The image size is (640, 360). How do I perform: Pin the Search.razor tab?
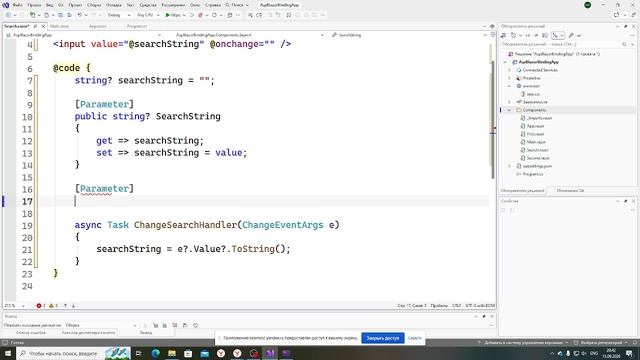click(x=36, y=26)
